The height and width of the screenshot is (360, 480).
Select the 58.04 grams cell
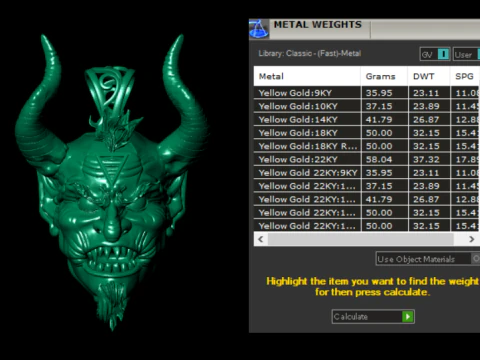[x=385, y=159]
